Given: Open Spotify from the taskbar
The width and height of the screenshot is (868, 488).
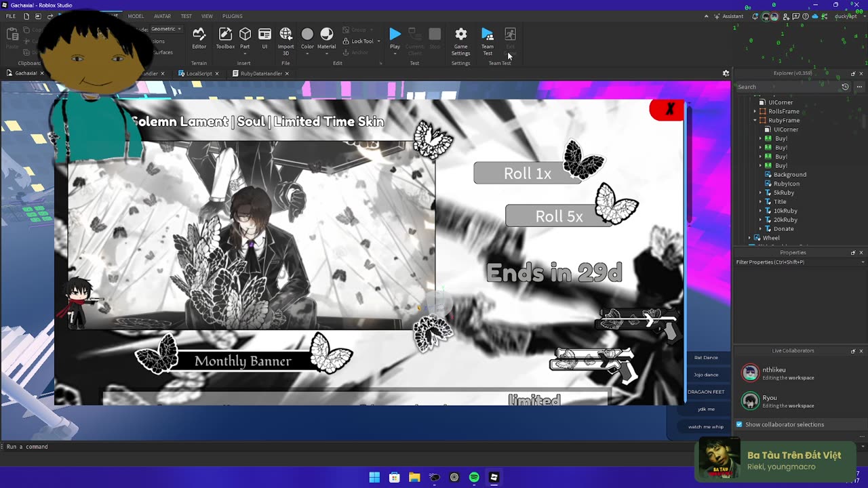Looking at the screenshot, I should coord(474,477).
